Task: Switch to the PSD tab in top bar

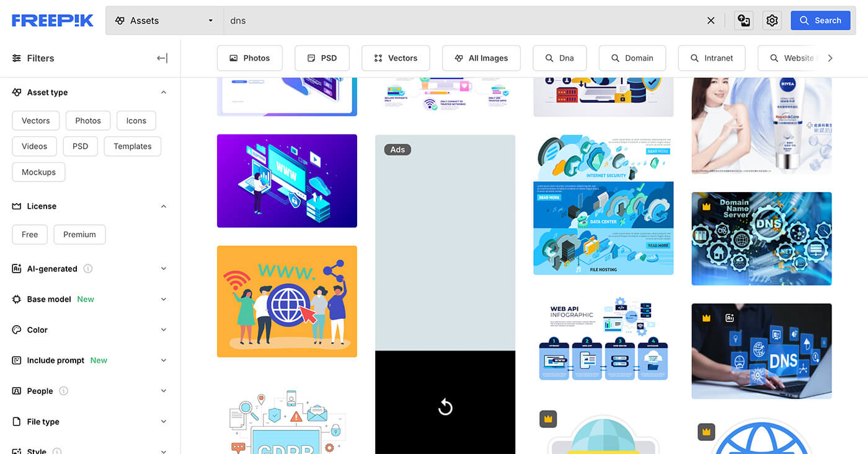Action: click(x=322, y=58)
